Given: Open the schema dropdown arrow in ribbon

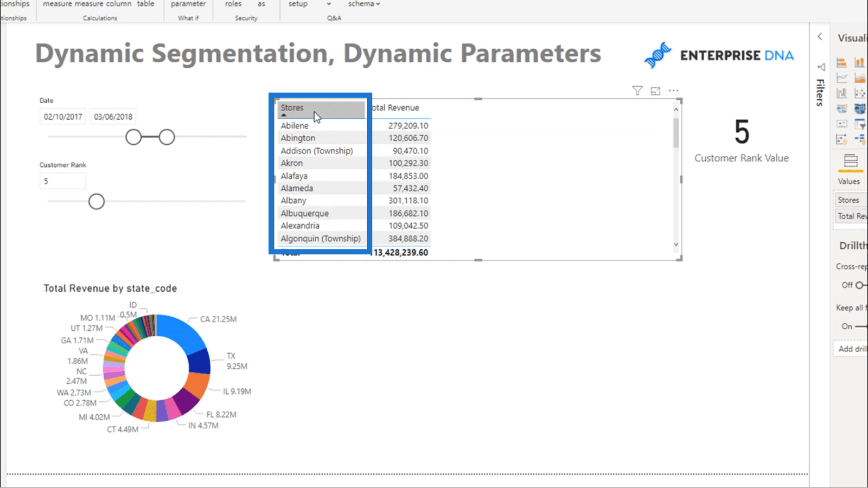Looking at the screenshot, I should (x=378, y=4).
